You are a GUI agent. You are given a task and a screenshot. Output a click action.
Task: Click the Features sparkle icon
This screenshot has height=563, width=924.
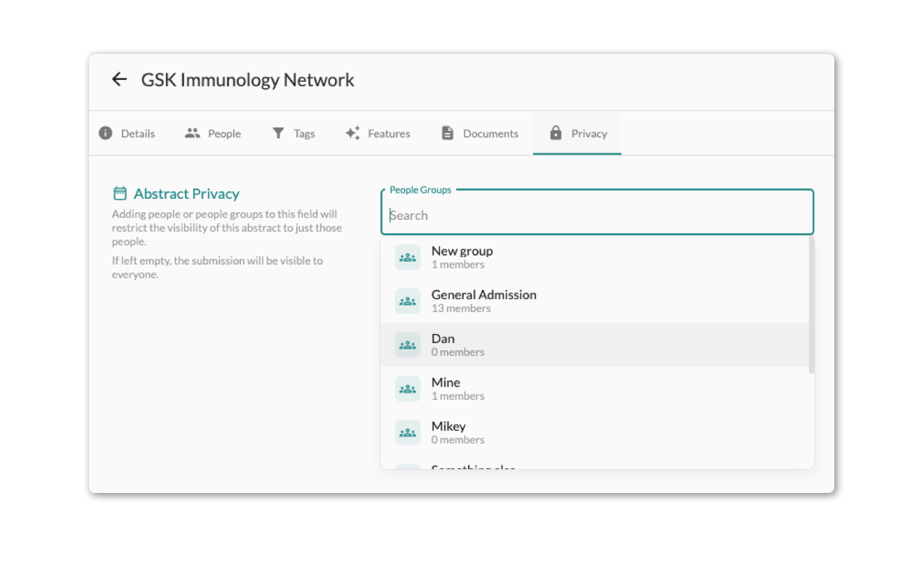click(352, 133)
